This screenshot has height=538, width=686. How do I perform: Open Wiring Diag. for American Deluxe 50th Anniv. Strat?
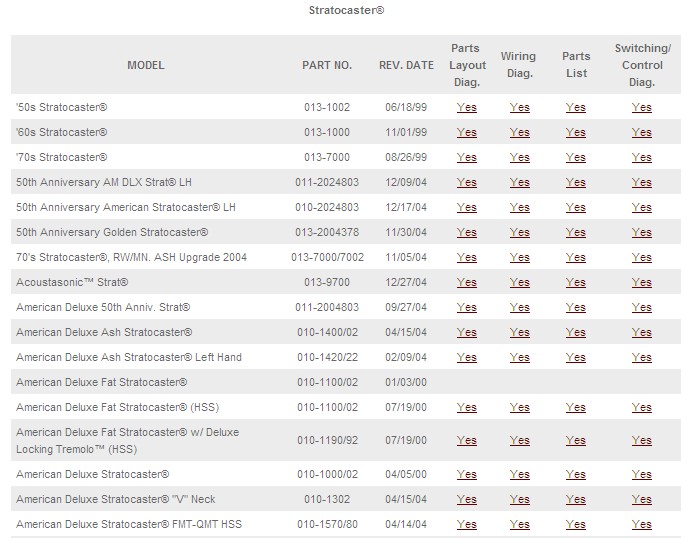coord(519,307)
